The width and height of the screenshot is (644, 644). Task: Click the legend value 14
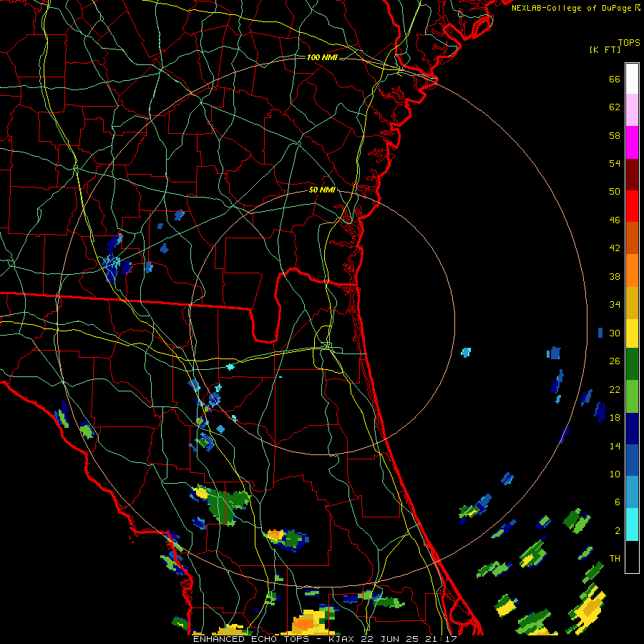[615, 446]
